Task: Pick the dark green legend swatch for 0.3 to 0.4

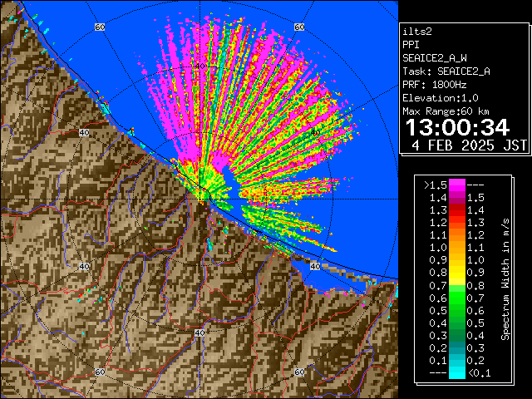Action: pyautogui.click(x=456, y=335)
